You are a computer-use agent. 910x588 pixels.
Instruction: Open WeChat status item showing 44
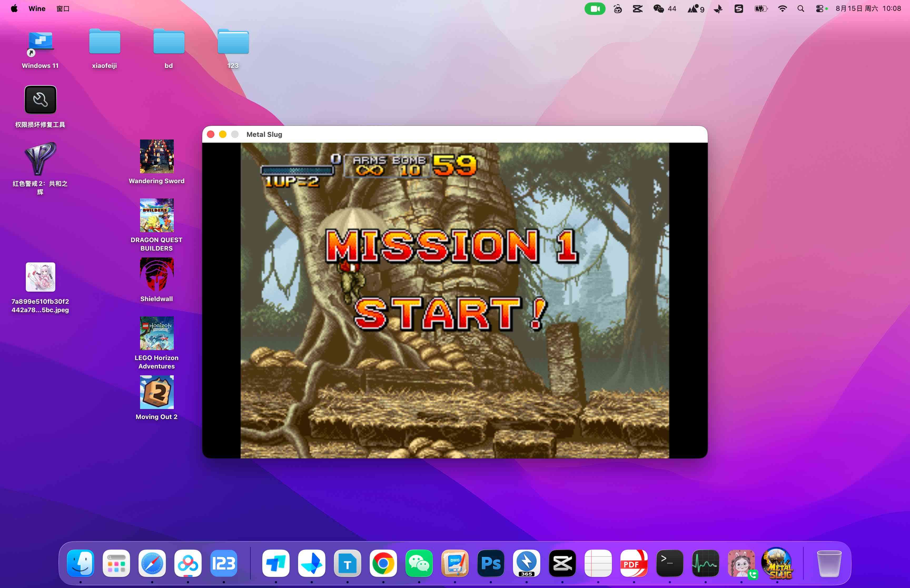click(664, 8)
